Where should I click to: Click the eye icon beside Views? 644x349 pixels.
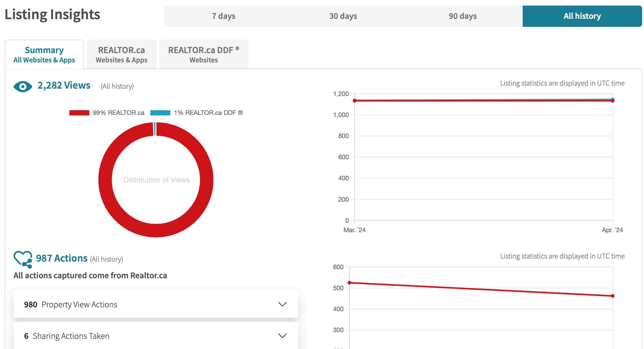[23, 86]
